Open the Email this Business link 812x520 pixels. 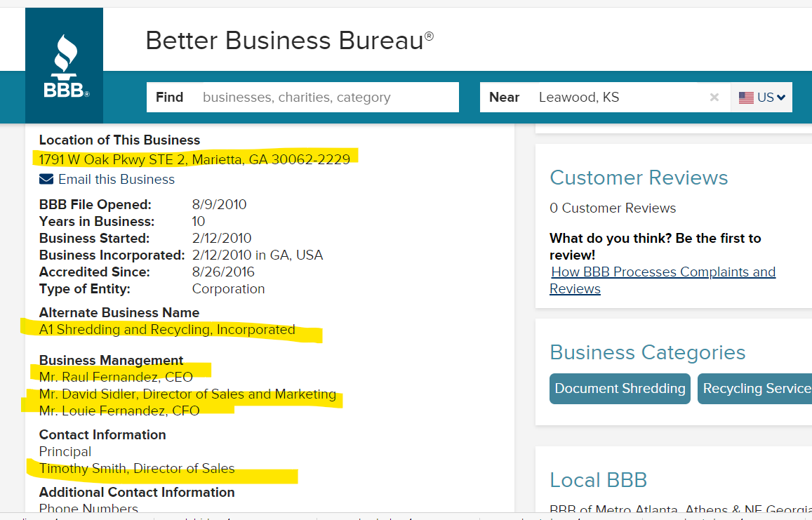117,179
